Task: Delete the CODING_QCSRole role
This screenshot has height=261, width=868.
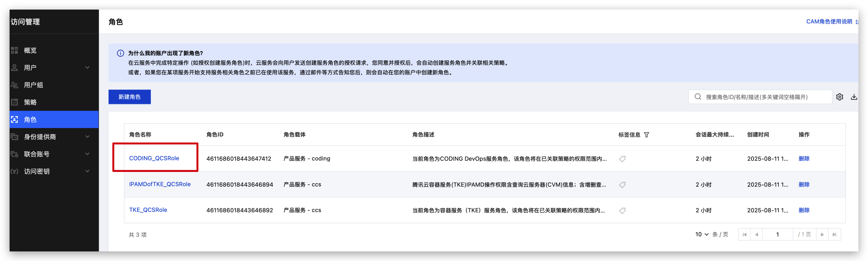Action: point(804,159)
